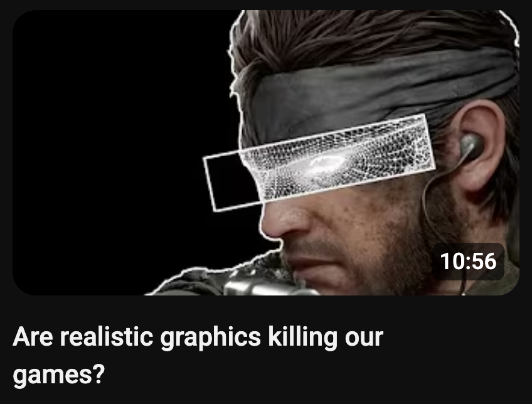The image size is (532, 404).
Task: Open the video via its thumbnail image
Action: point(265,152)
